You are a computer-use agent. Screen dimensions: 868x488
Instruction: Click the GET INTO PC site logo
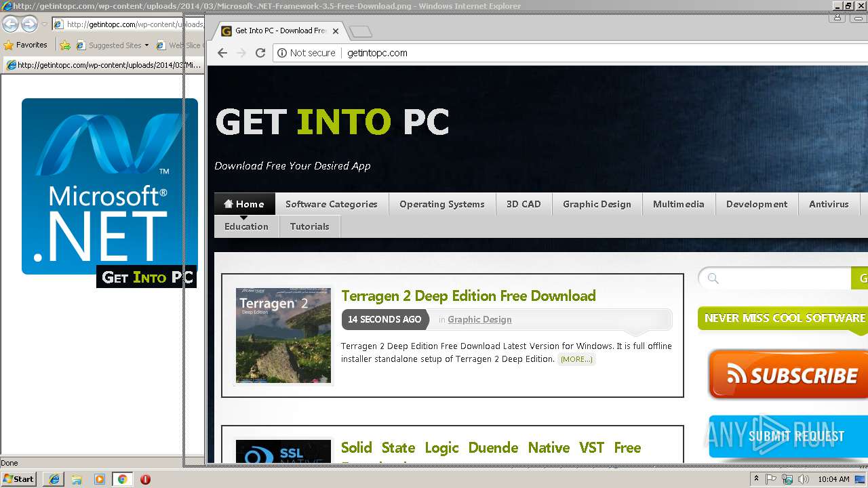tap(332, 122)
